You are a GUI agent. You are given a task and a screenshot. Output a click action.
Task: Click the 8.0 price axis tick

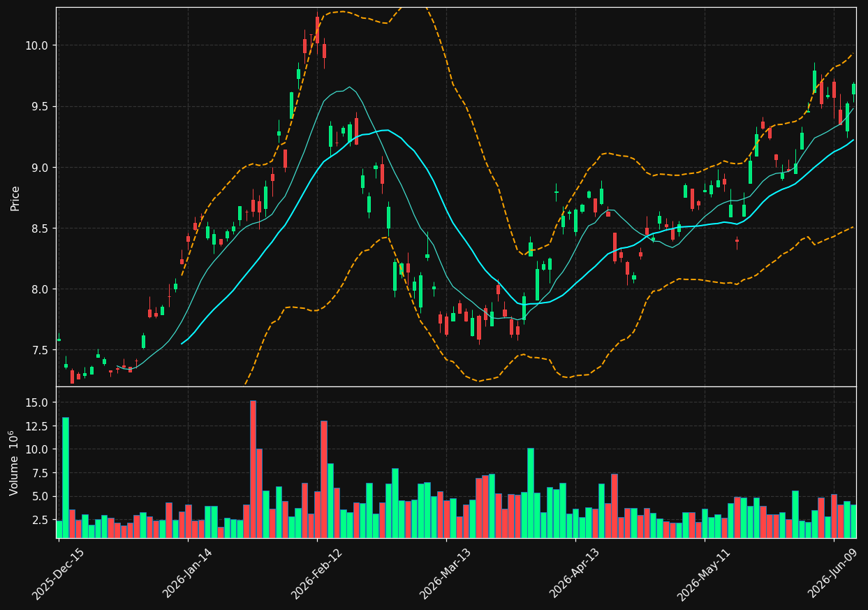(41, 289)
